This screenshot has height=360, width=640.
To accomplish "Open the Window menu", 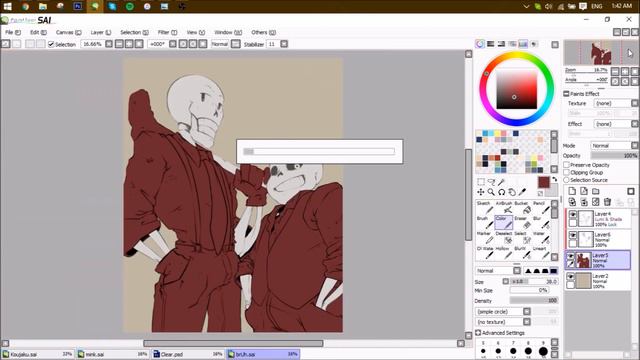I will (x=228, y=32).
